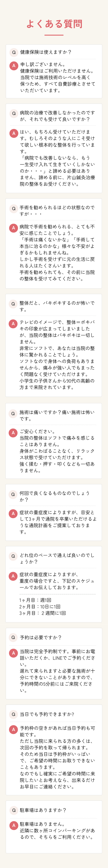108x868 pixels.
Task: Click the よくある質問 page heading
Action: 54,24
